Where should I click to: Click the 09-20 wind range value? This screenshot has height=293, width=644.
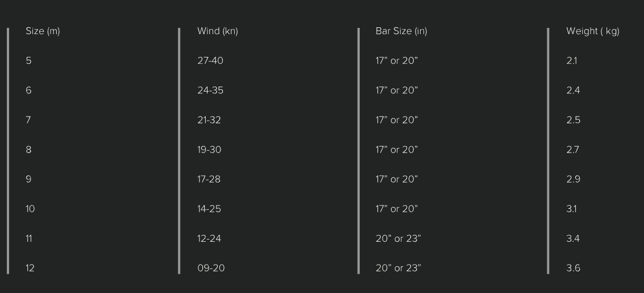tap(211, 268)
